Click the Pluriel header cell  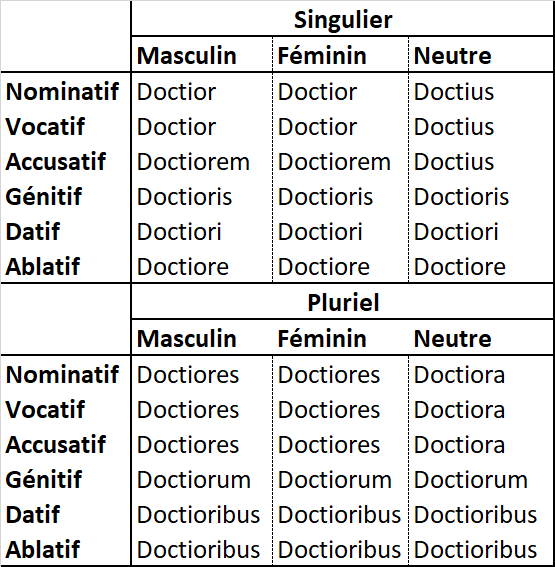tap(343, 302)
